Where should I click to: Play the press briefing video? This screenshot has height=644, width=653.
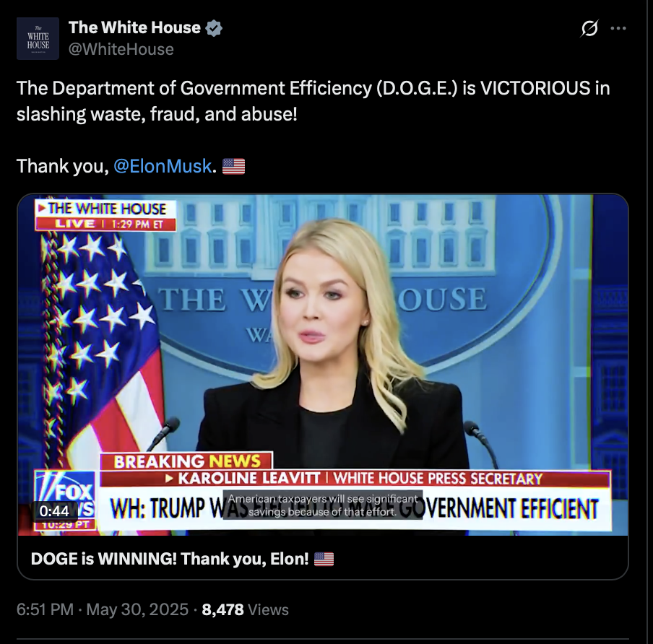coord(323,365)
